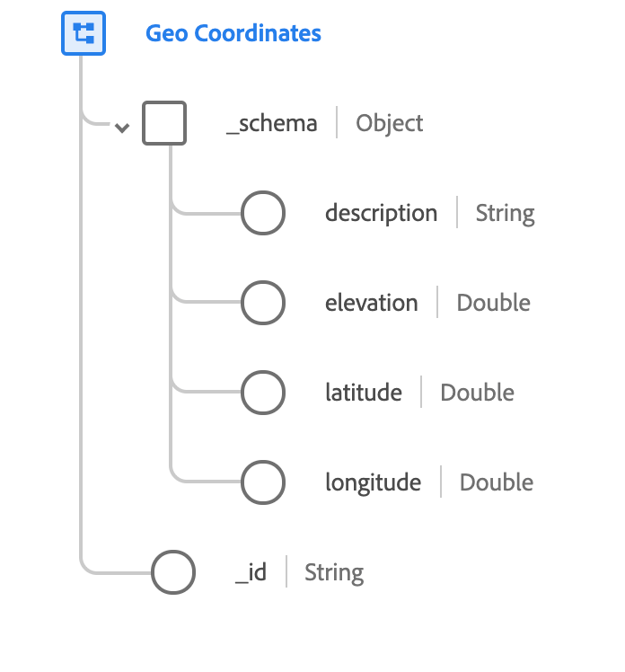Click the Geo Coordinates schema tree icon
This screenshot has height=672, width=625.
point(84,34)
